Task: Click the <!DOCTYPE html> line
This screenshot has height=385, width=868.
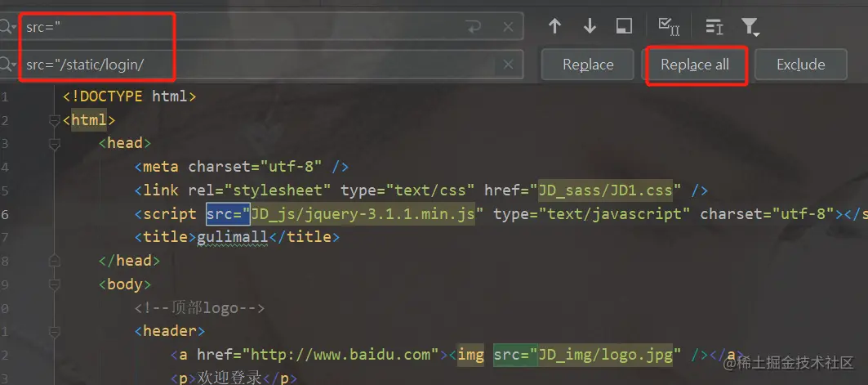Action: tap(130, 96)
